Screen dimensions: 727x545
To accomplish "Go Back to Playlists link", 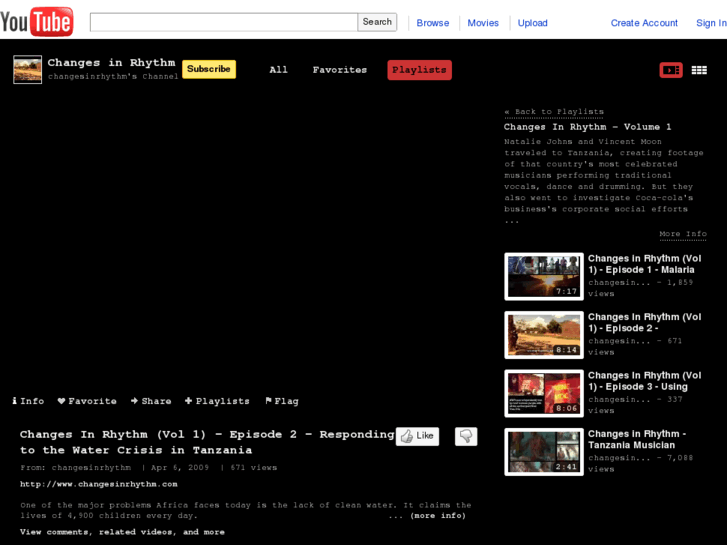I will [x=553, y=112].
